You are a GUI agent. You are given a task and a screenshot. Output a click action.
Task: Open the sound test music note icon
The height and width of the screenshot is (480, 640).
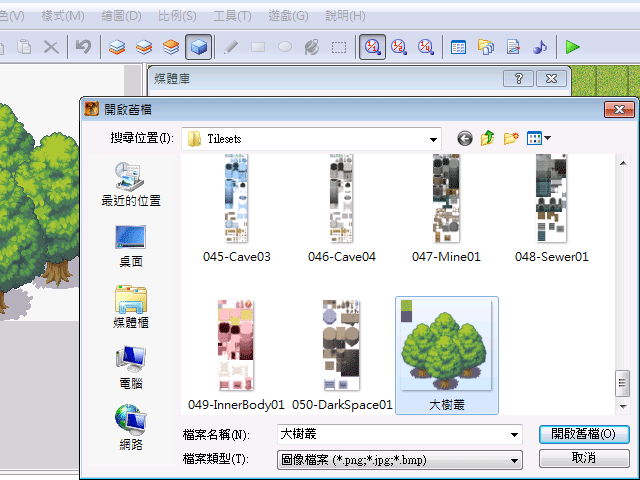tap(540, 47)
